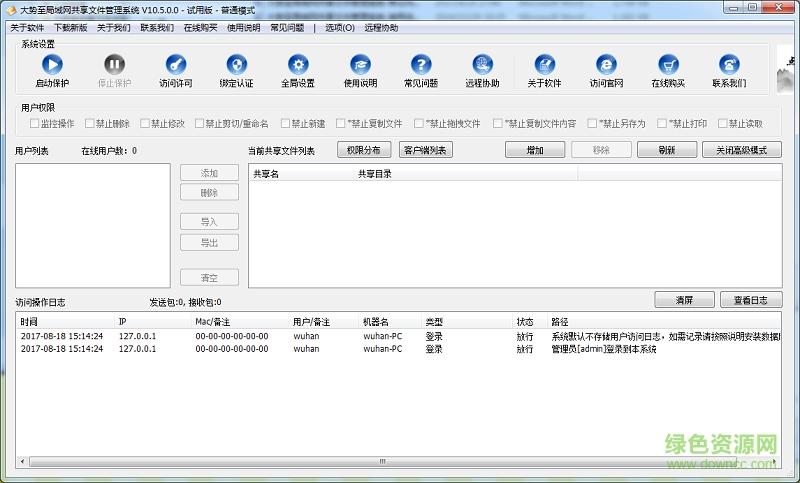Open the 选项(O) menu
This screenshot has width=800, height=483.
point(339,27)
